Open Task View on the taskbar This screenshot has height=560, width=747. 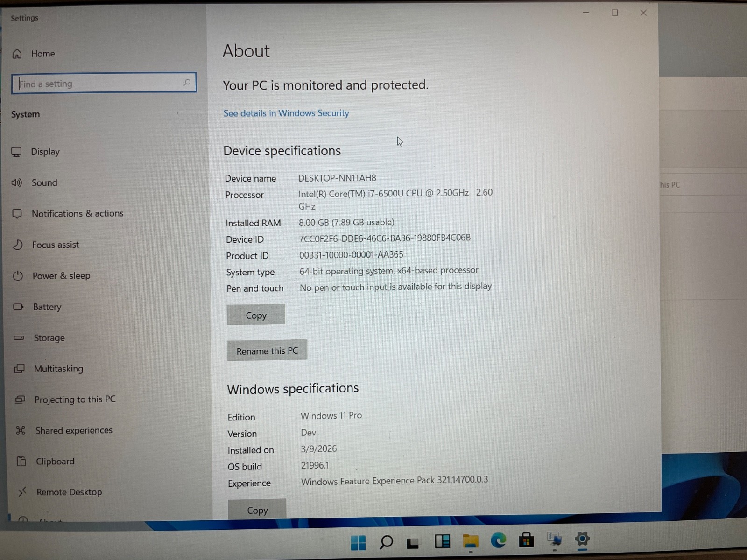coord(413,542)
